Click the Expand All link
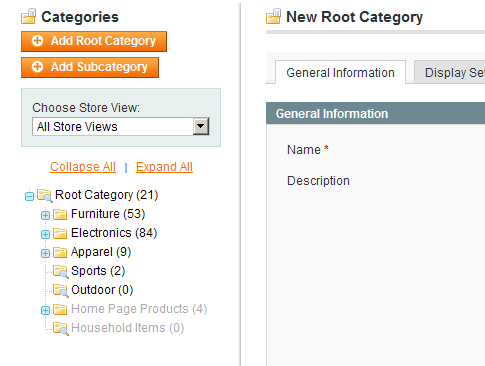 pos(164,167)
